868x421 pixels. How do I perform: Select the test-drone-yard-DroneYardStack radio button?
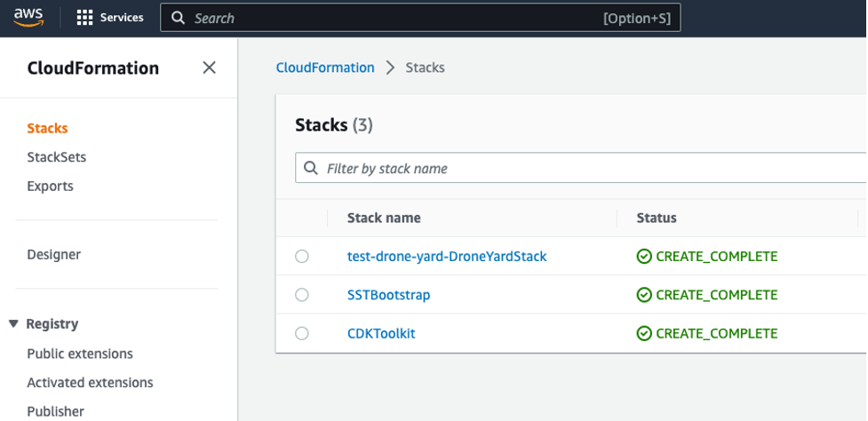(x=302, y=257)
